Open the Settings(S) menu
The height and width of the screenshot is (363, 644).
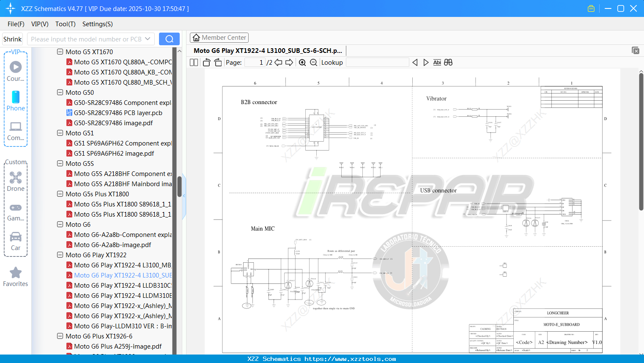point(98,24)
